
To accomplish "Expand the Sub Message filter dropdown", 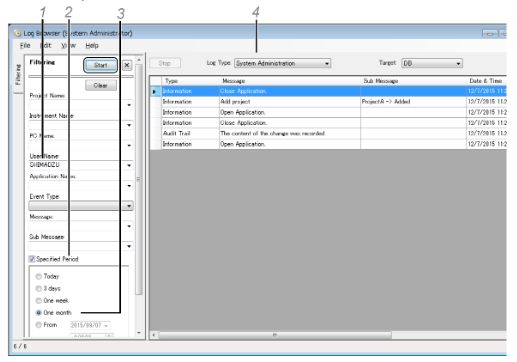I will tap(129, 246).
